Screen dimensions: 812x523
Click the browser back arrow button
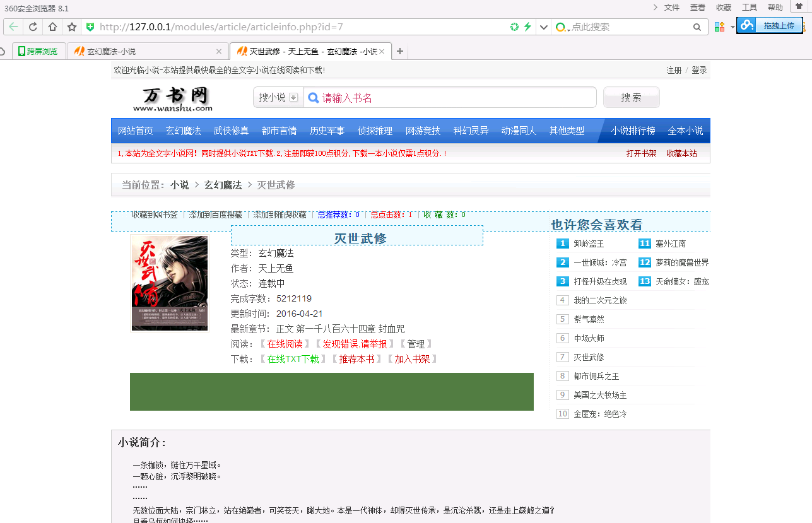pos(13,27)
